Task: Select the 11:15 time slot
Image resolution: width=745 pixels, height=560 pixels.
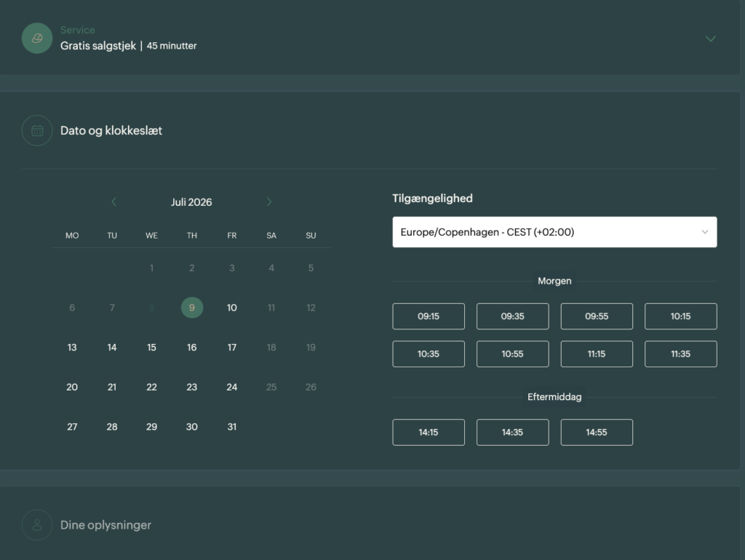Action: 597,354
